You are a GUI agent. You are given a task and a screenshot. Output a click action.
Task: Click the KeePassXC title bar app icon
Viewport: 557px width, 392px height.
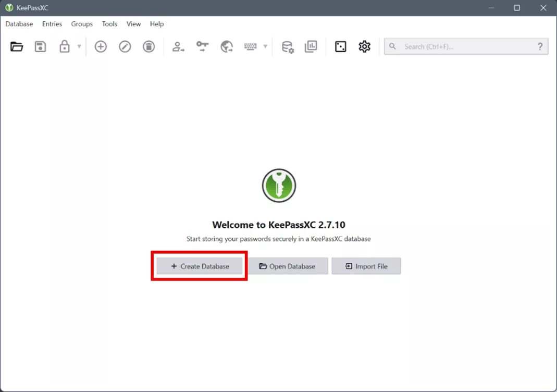pos(9,8)
